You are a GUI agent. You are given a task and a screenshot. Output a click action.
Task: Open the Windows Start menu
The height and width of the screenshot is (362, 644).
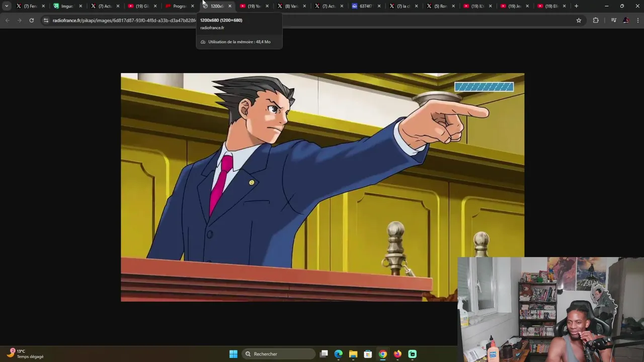click(x=233, y=354)
